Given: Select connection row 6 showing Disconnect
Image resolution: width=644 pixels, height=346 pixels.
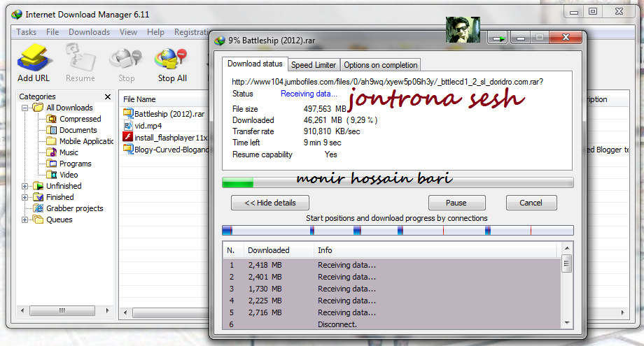Looking at the screenshot, I should pos(392,324).
